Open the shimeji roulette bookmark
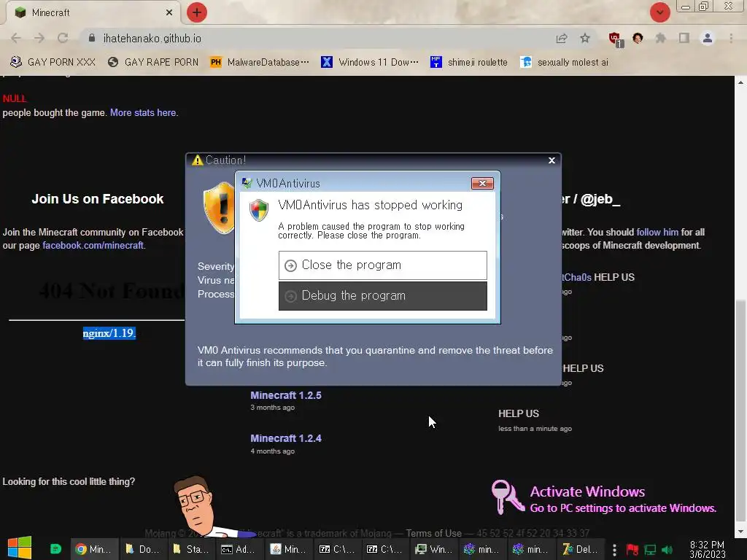The image size is (747, 560). (469, 62)
